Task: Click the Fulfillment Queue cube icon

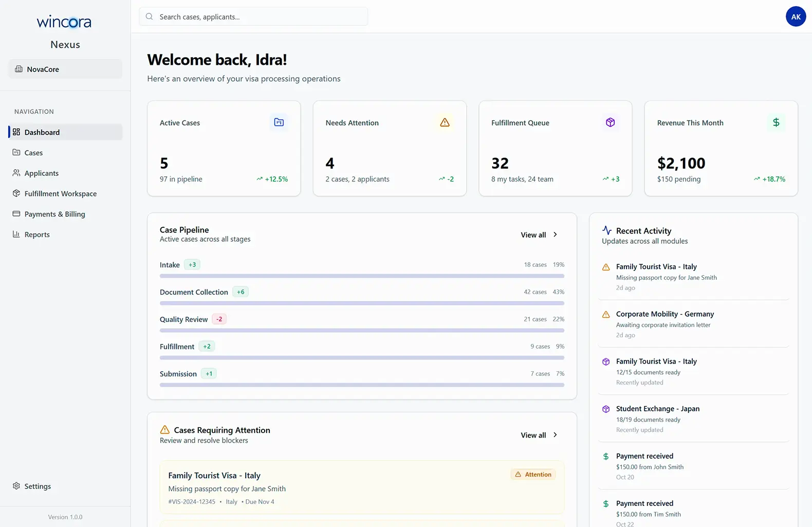Action: coord(610,122)
